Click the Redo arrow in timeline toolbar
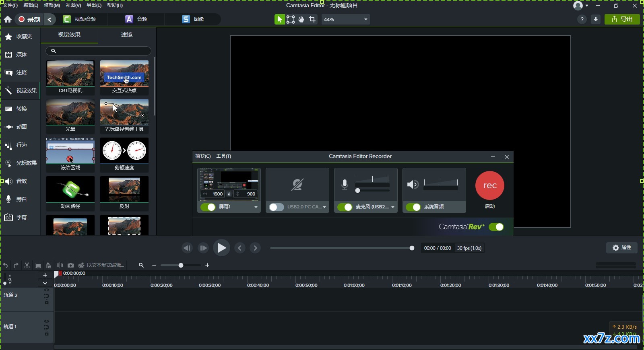Screen dimensions: 644x350 (16, 266)
